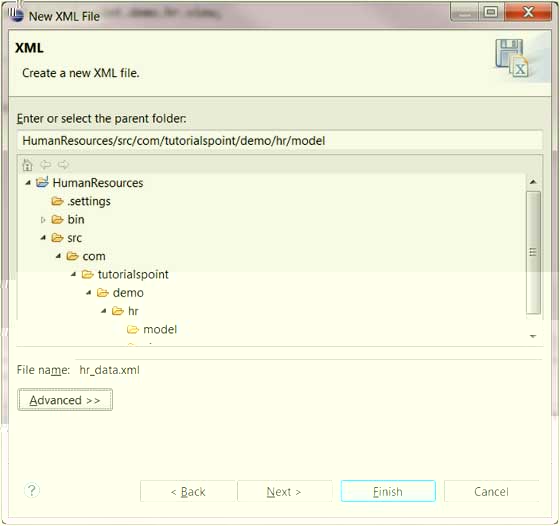
Task: Click the parent folder path field
Action: 280,140
